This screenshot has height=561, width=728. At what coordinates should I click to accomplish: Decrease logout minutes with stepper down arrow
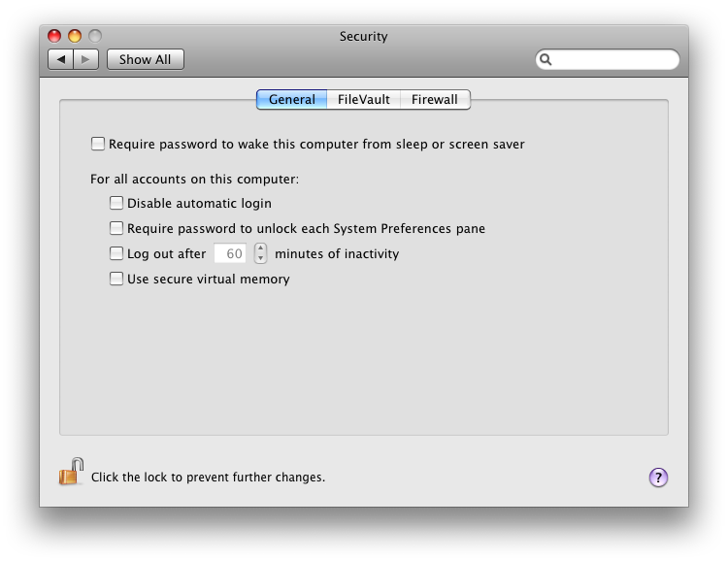[x=260, y=259]
